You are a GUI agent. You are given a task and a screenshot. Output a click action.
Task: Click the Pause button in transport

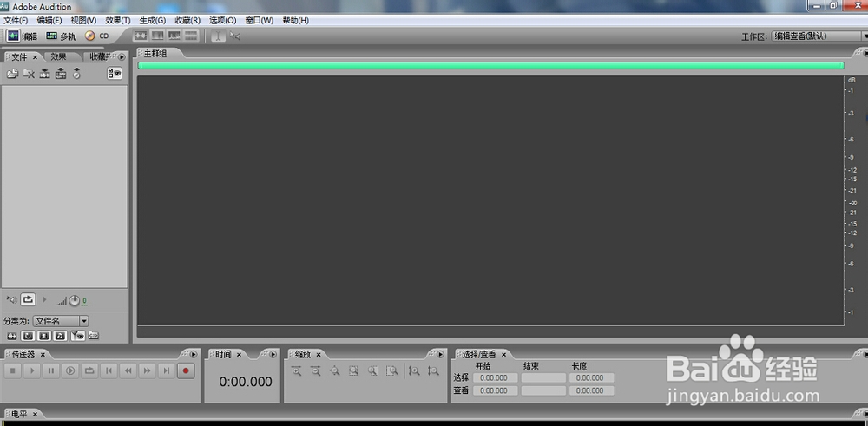coord(51,370)
